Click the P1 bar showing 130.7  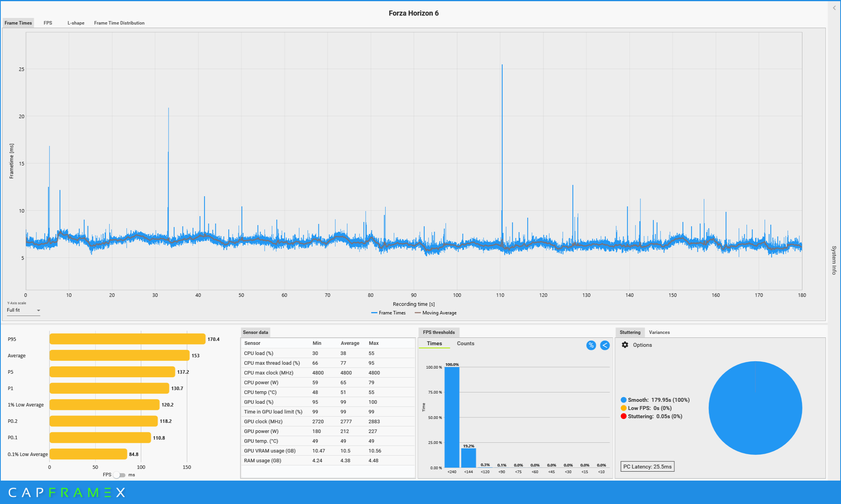[x=109, y=388]
